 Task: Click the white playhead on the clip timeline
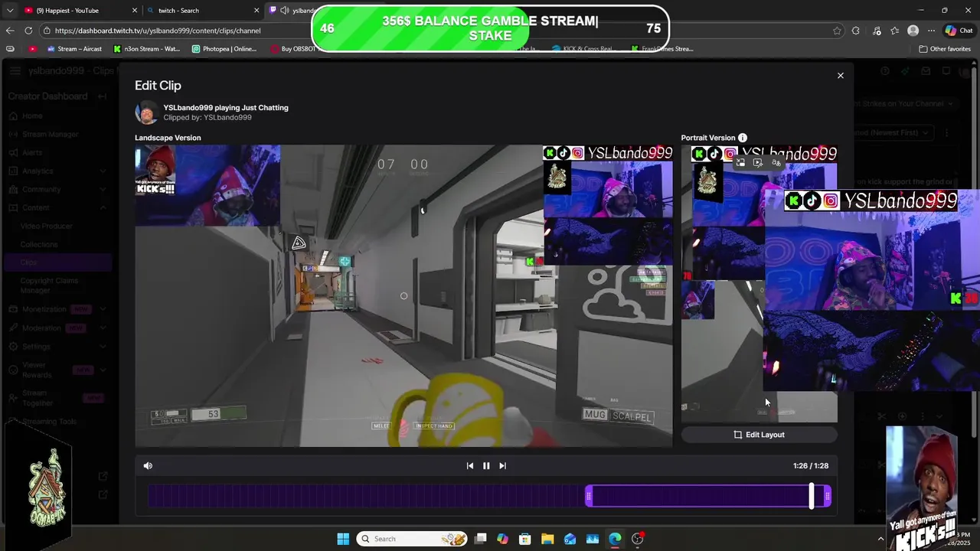point(812,496)
